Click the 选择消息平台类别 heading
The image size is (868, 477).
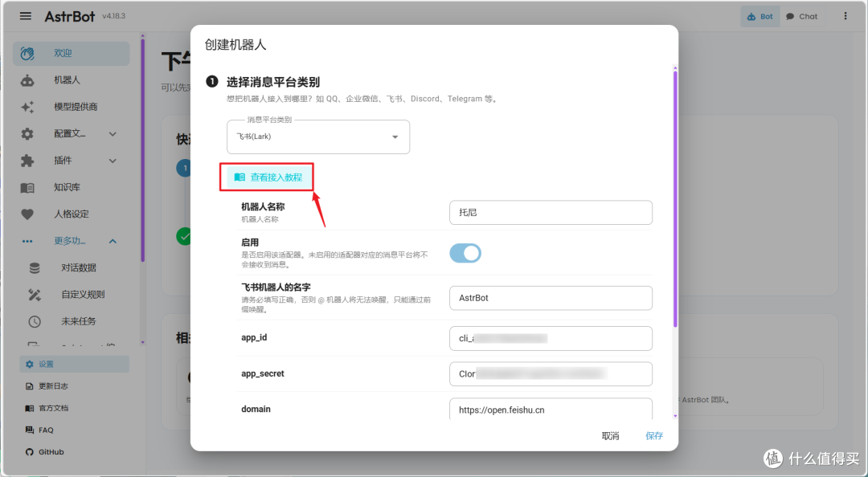point(273,82)
